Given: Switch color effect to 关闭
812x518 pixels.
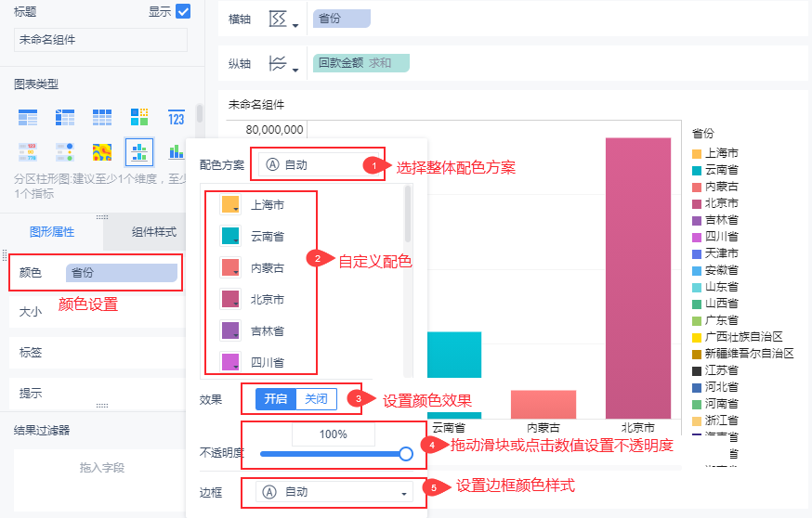Looking at the screenshot, I should click(316, 399).
